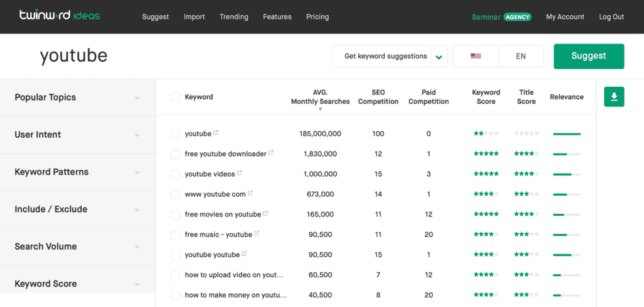Select checkbox for youtube videos row
This screenshot has width=644, height=307.
click(x=175, y=175)
